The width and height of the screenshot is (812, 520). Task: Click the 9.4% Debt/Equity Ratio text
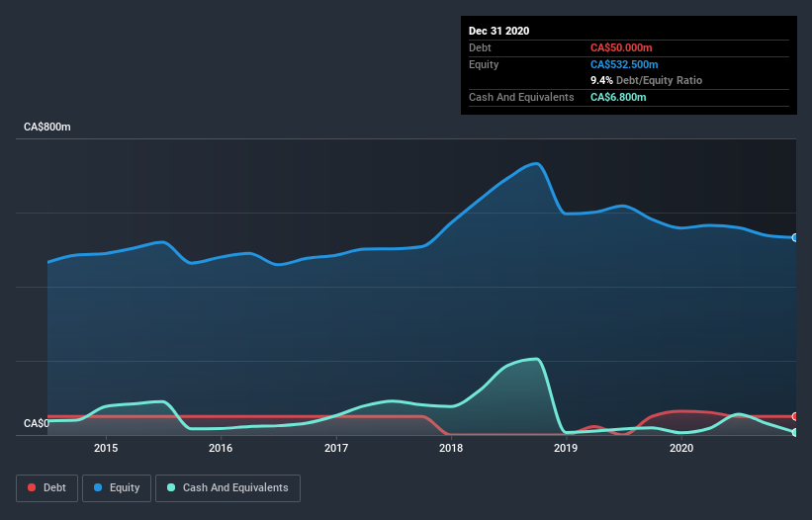[x=646, y=81]
